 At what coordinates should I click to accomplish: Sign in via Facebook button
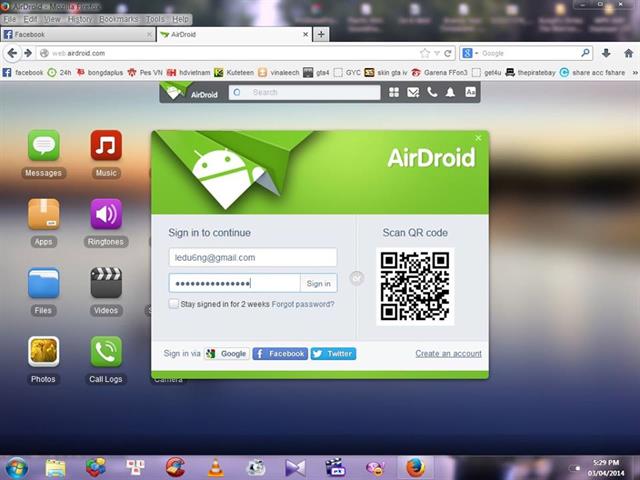coord(280,353)
